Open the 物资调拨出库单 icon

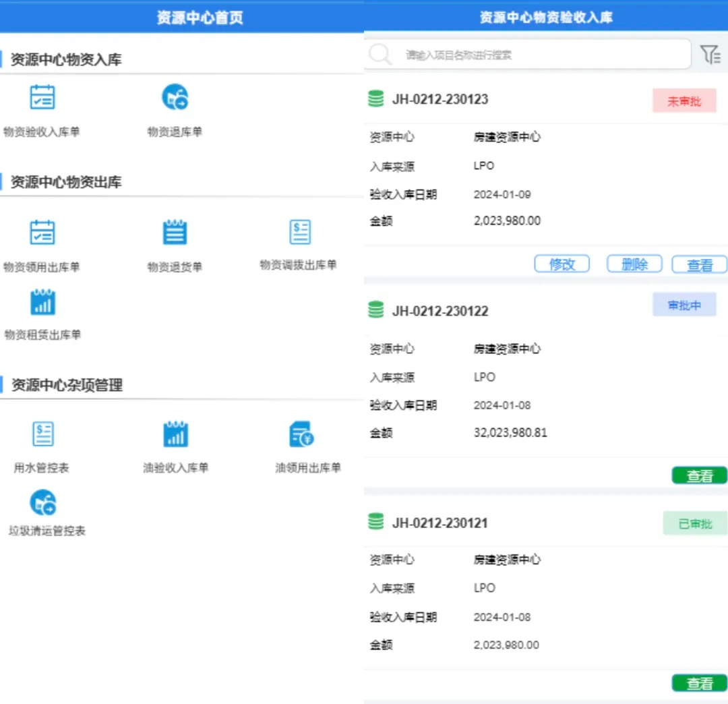(300, 233)
